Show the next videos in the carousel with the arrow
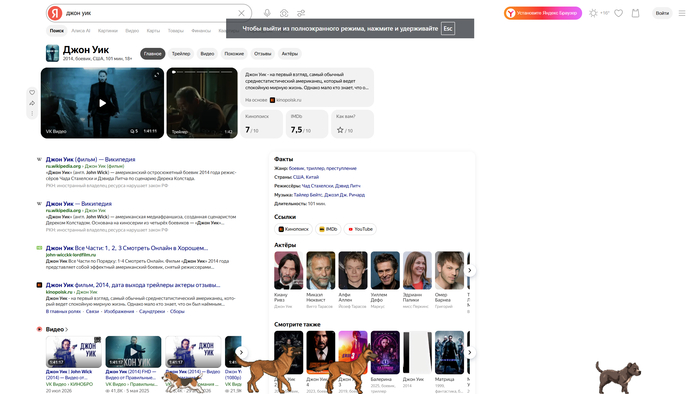The height and width of the screenshot is (394, 700). [241, 353]
